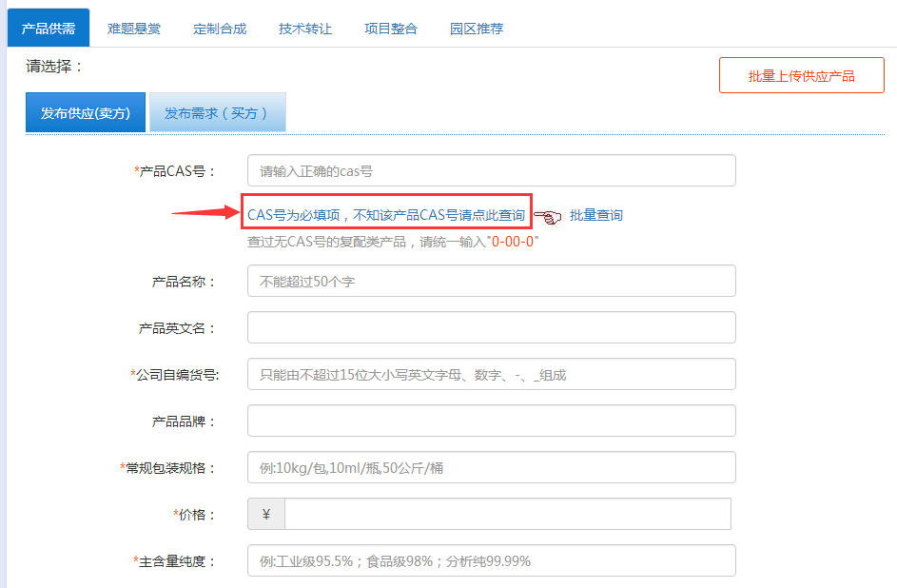
Task: Go to the 技术转让 tab
Action: [x=305, y=29]
